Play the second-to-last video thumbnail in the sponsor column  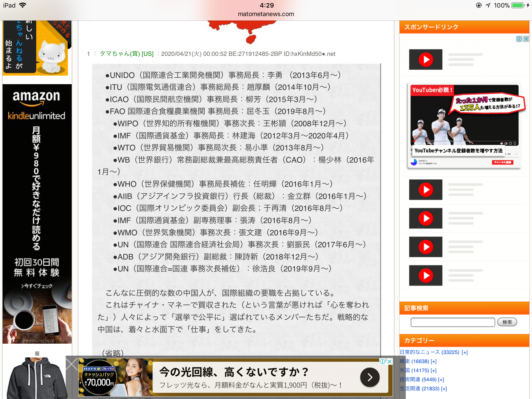pos(425,247)
